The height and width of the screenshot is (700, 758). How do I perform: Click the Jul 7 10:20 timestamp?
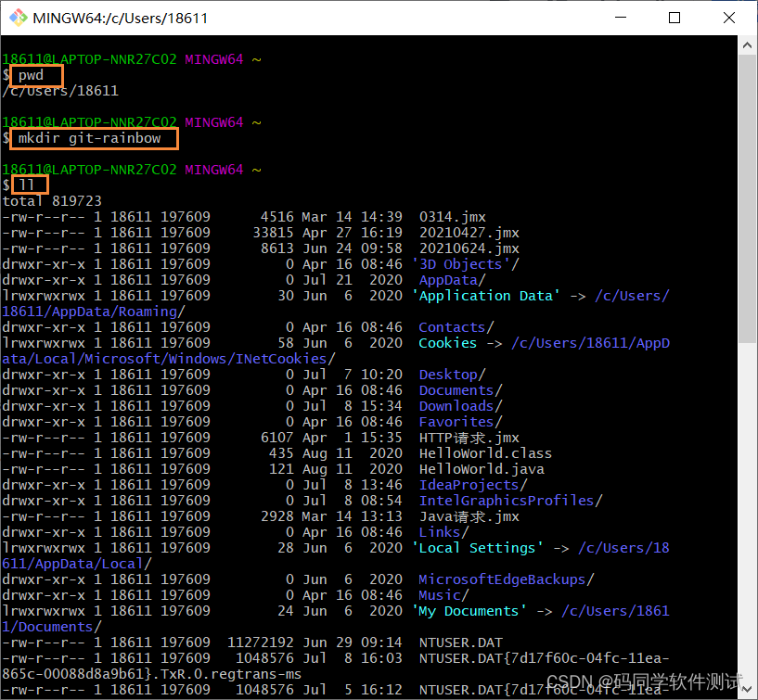pyautogui.click(x=353, y=375)
